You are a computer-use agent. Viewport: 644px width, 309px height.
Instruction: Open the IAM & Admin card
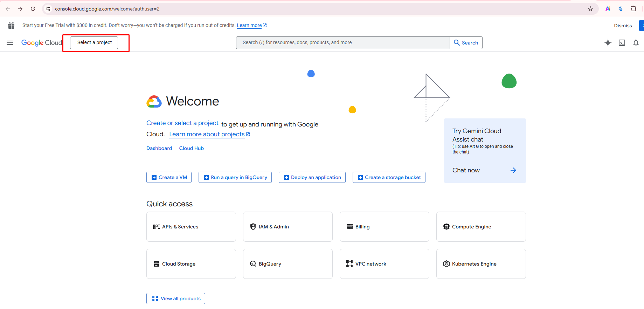pos(288,227)
